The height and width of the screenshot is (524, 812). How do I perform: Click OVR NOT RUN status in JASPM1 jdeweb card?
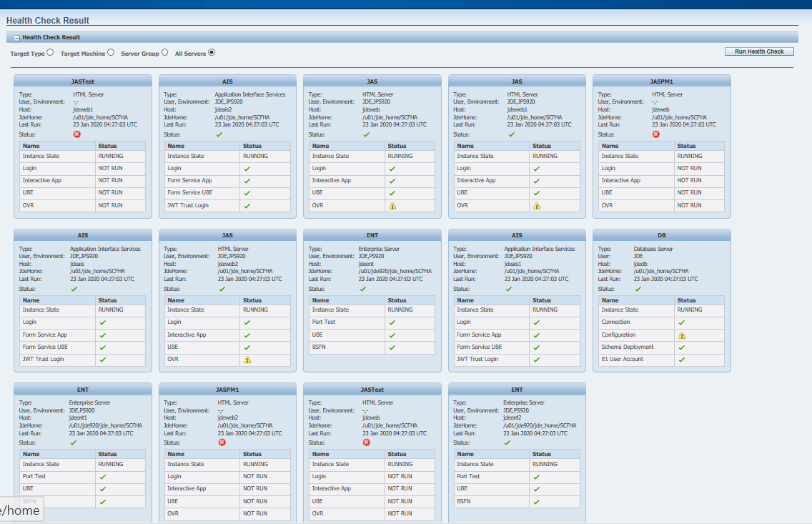(x=689, y=206)
